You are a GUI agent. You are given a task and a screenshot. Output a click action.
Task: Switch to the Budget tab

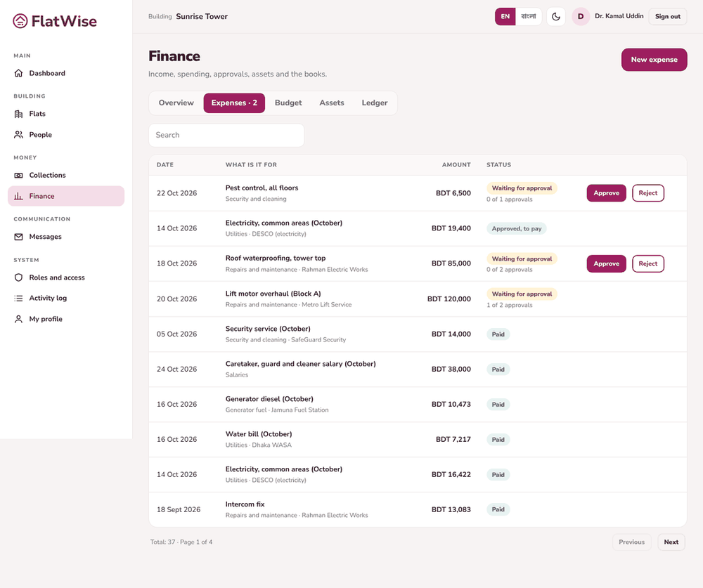(288, 103)
